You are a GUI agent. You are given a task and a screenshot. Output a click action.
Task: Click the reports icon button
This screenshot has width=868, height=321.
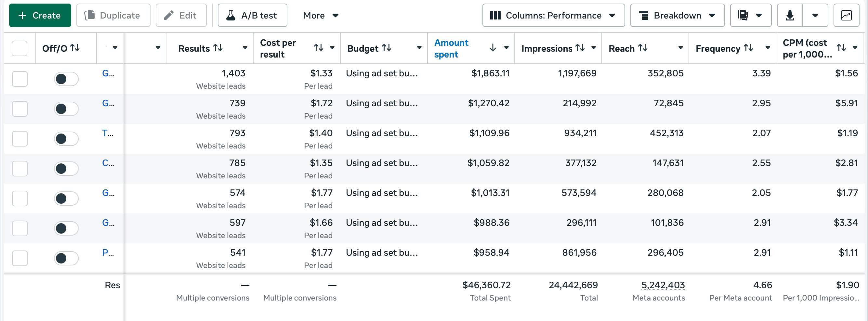(x=750, y=16)
